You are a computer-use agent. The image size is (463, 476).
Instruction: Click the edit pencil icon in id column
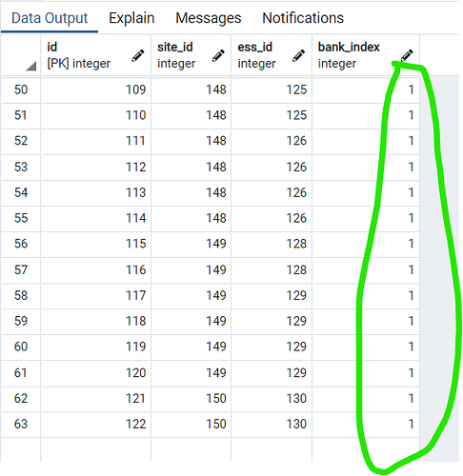coord(137,55)
